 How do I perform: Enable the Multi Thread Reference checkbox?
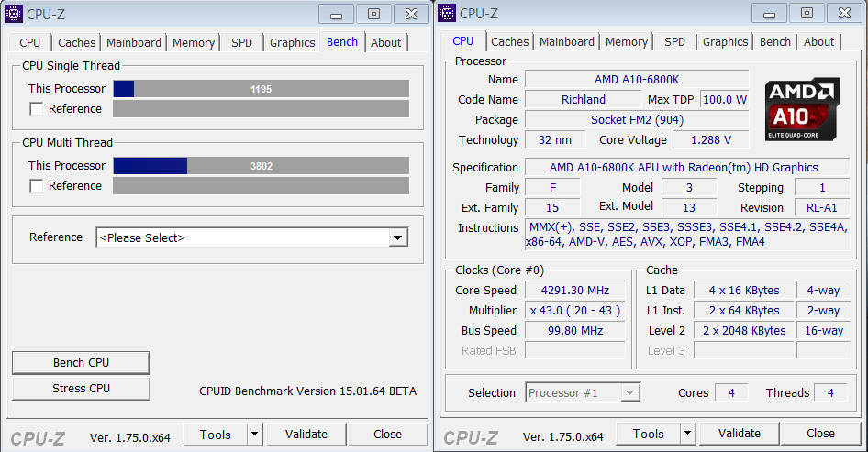37,186
